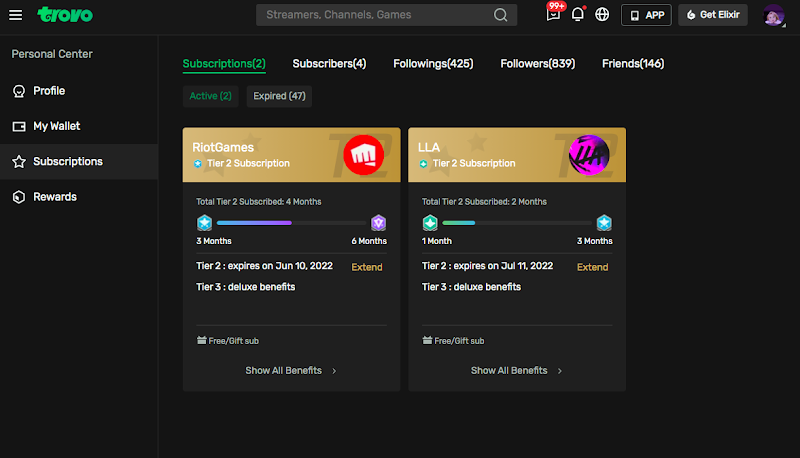The image size is (800, 458).
Task: Switch to the Subscribers(4) tab
Action: point(329,64)
